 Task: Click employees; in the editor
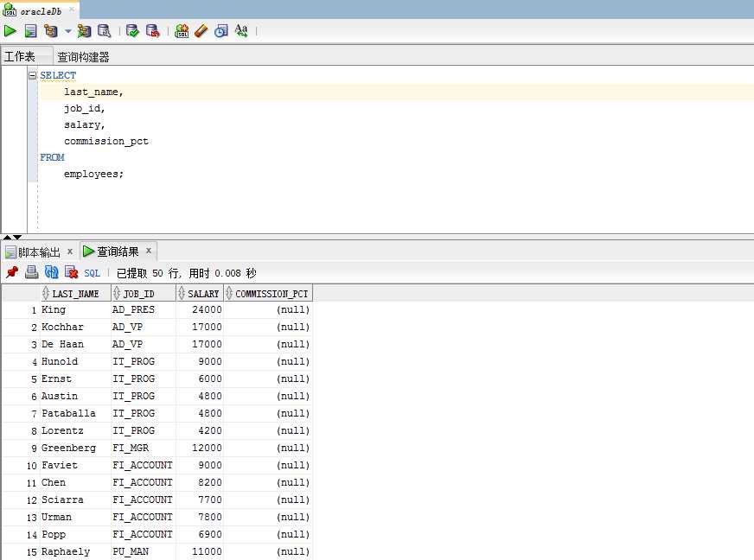(x=93, y=174)
